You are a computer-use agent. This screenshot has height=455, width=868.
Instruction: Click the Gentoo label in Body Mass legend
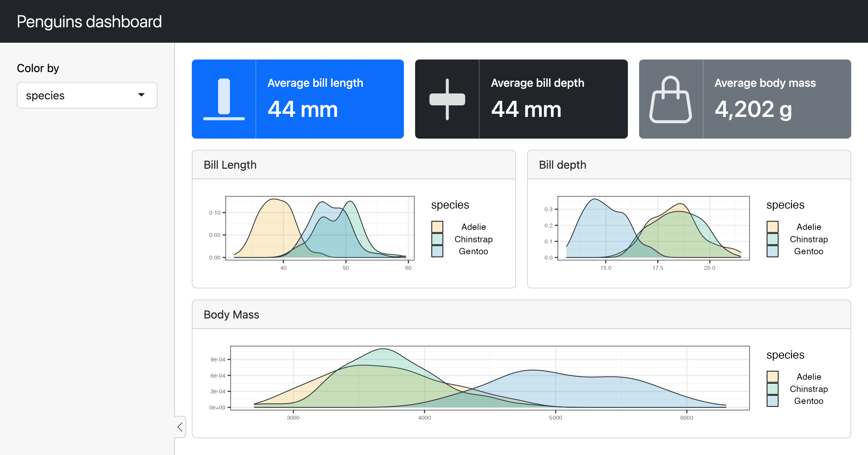pyautogui.click(x=808, y=401)
